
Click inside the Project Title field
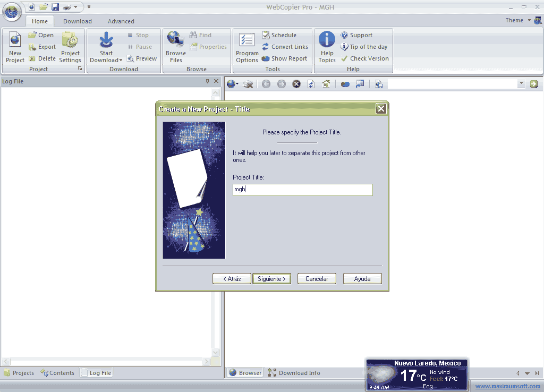(302, 190)
